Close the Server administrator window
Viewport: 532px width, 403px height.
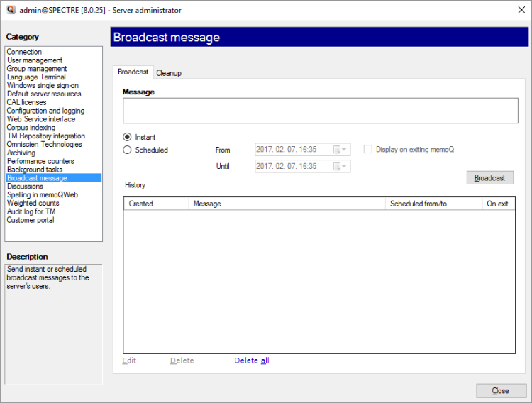[x=516, y=10]
